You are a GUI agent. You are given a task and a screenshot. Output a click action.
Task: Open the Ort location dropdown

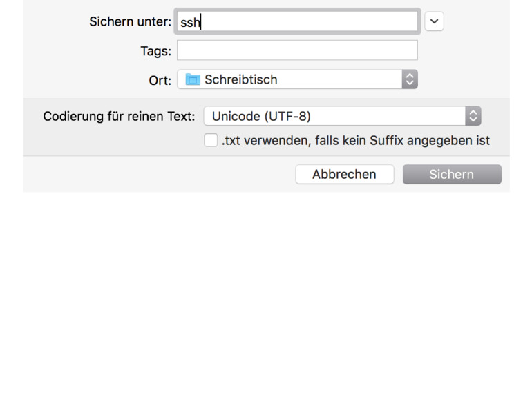click(x=297, y=79)
